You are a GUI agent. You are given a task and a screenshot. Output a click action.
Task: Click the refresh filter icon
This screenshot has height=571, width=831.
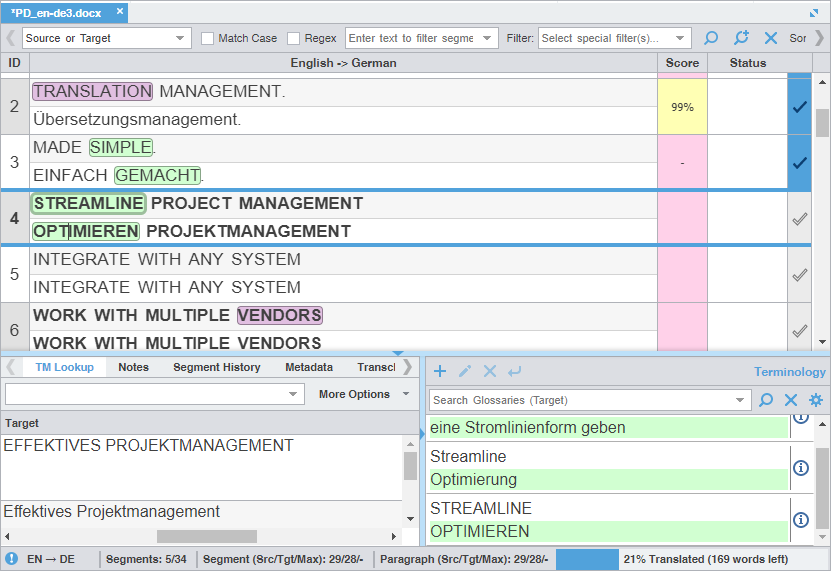click(x=741, y=38)
